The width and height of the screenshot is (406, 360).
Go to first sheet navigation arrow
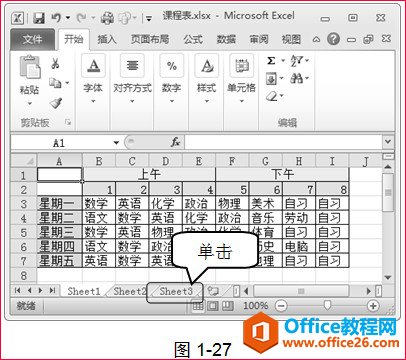[x=18, y=291]
